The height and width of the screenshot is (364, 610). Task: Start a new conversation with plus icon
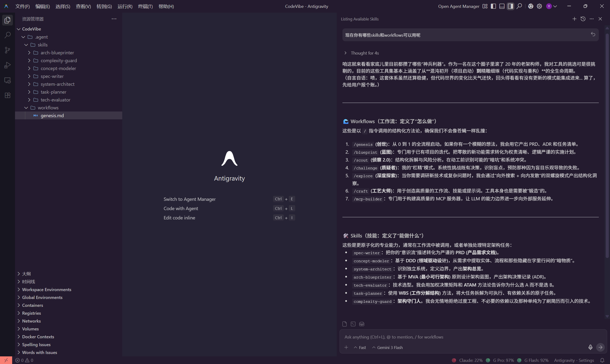[574, 19]
